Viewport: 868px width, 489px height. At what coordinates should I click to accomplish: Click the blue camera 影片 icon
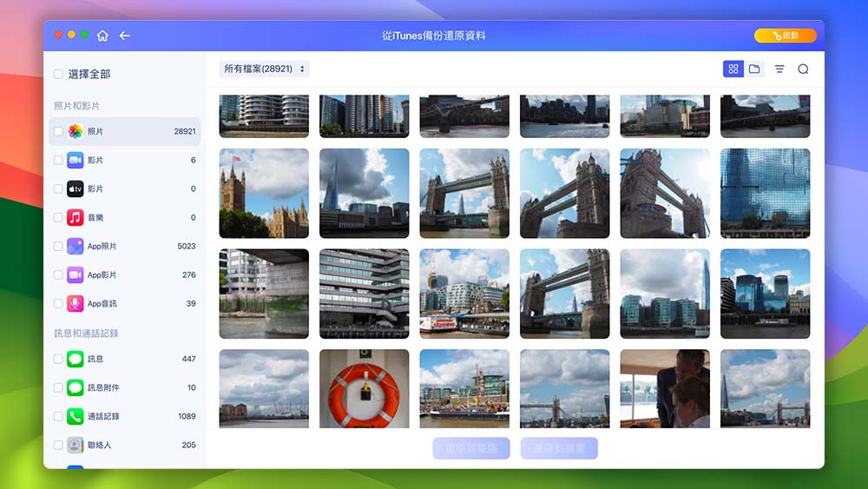click(x=76, y=160)
